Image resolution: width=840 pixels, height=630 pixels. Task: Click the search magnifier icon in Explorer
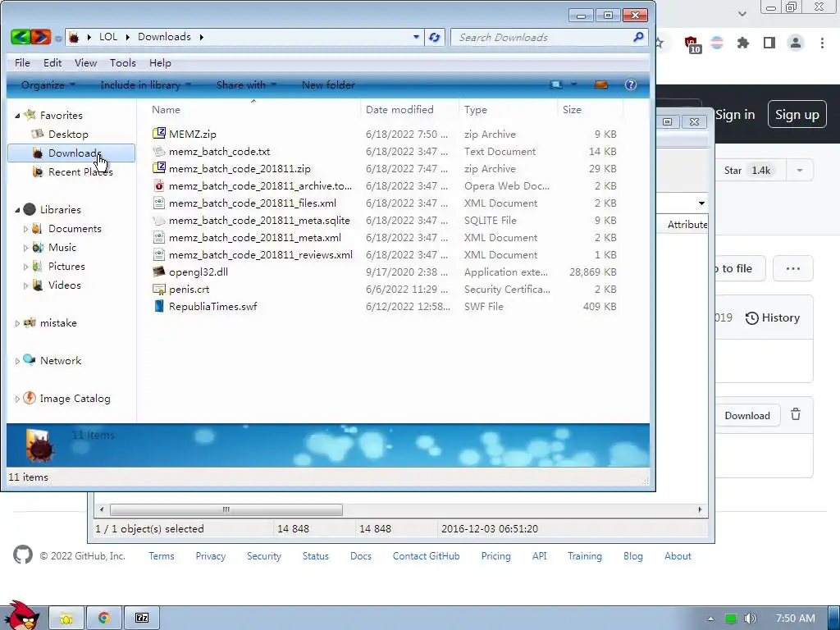pyautogui.click(x=638, y=37)
